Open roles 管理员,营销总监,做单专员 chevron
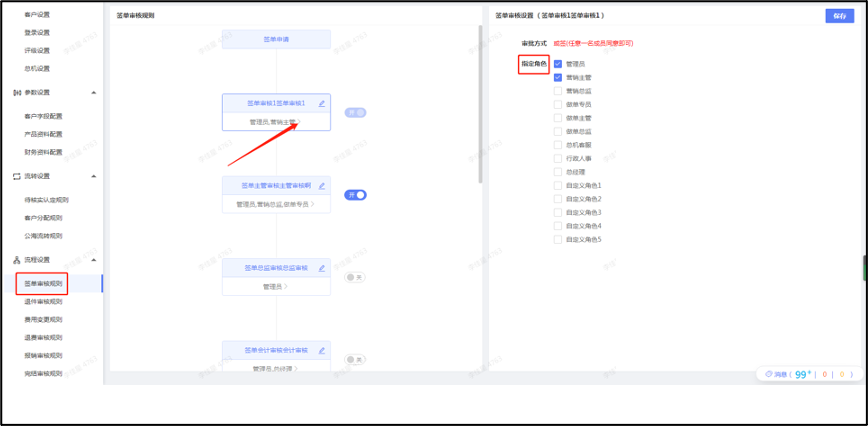The height and width of the screenshot is (427, 868). pyautogui.click(x=313, y=204)
